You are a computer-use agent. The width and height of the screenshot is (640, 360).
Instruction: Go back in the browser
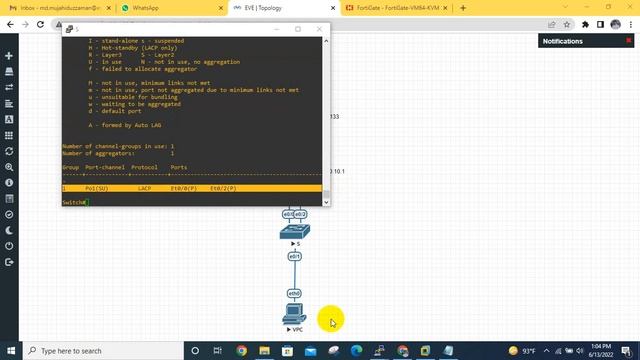[10, 24]
